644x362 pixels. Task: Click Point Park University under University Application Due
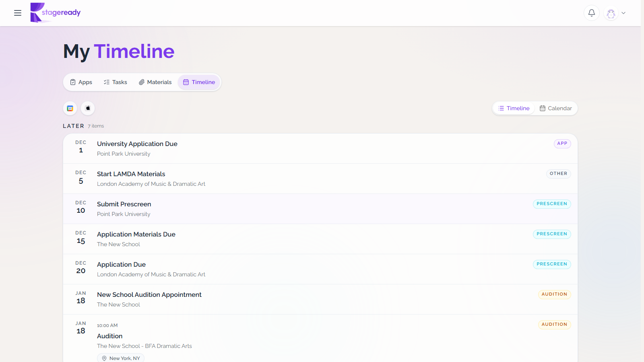(124, 154)
